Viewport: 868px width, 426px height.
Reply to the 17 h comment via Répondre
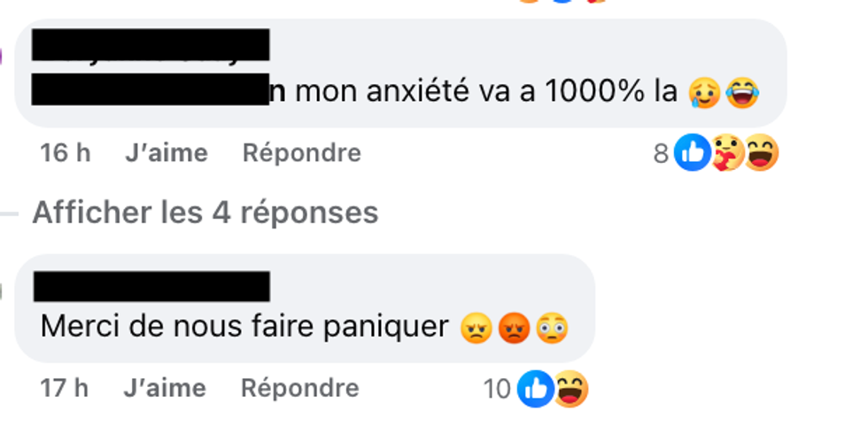coord(300,389)
